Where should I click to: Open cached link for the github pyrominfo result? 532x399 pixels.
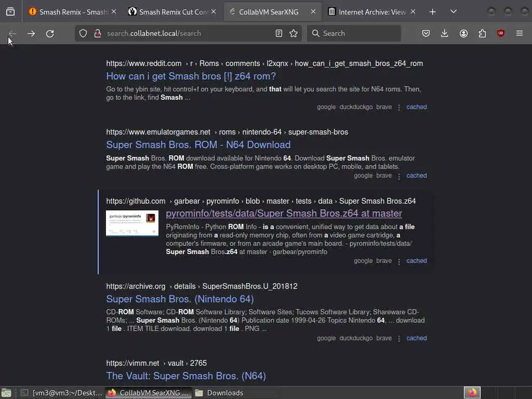tap(417, 261)
